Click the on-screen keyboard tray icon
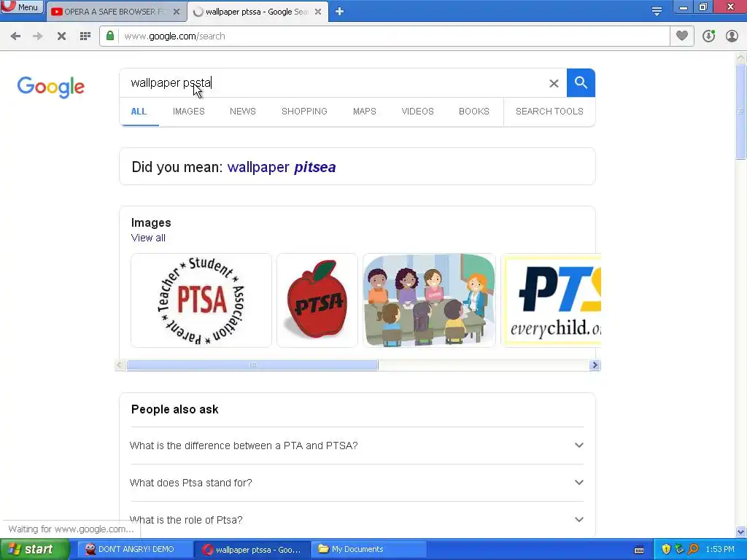 point(639,550)
